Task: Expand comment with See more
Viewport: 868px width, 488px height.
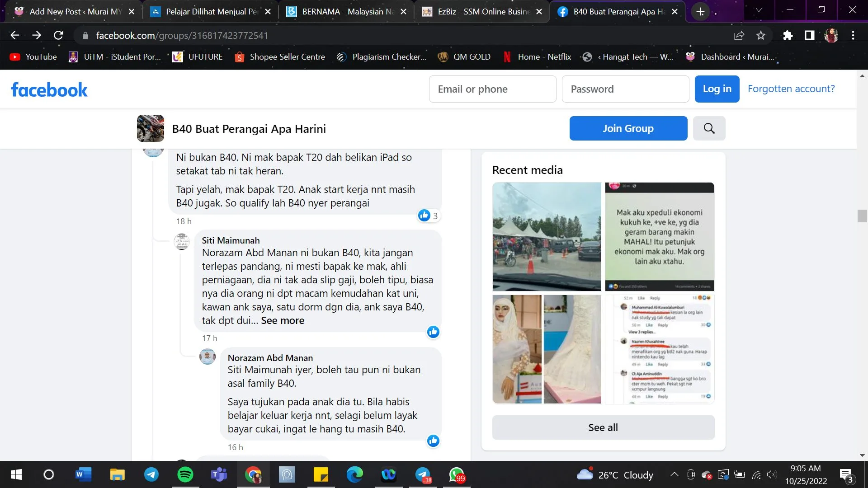Action: pyautogui.click(x=283, y=320)
